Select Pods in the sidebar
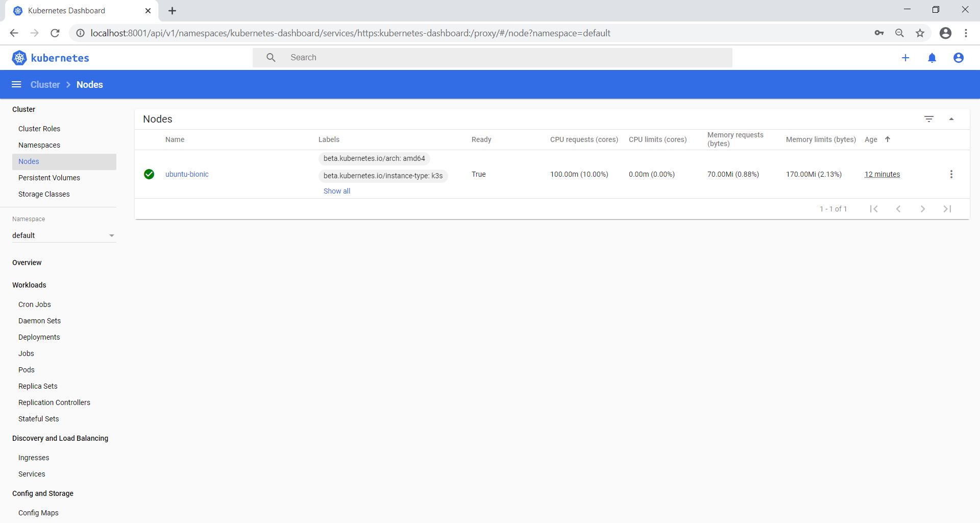This screenshot has height=523, width=980. coord(27,370)
